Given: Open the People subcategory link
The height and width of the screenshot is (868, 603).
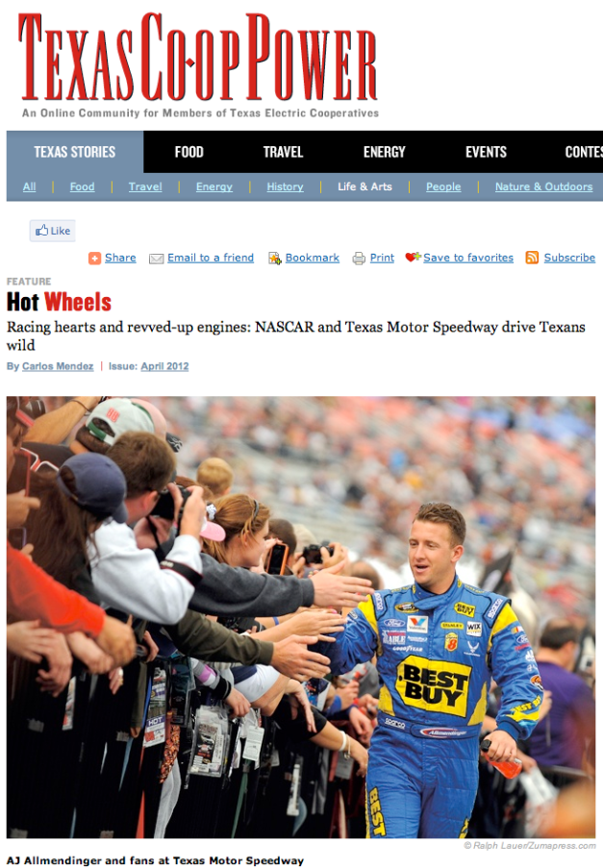Looking at the screenshot, I should coord(443,187).
